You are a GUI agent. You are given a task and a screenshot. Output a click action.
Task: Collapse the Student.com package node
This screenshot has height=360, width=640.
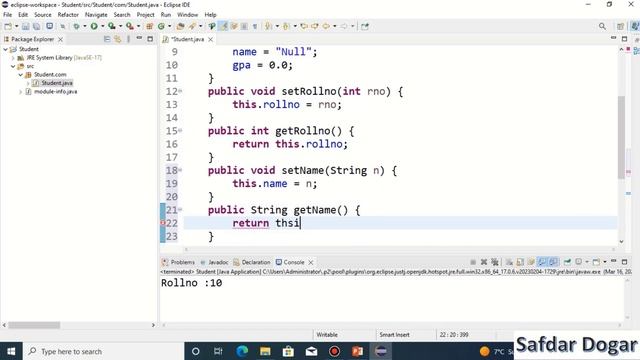pos(20,75)
